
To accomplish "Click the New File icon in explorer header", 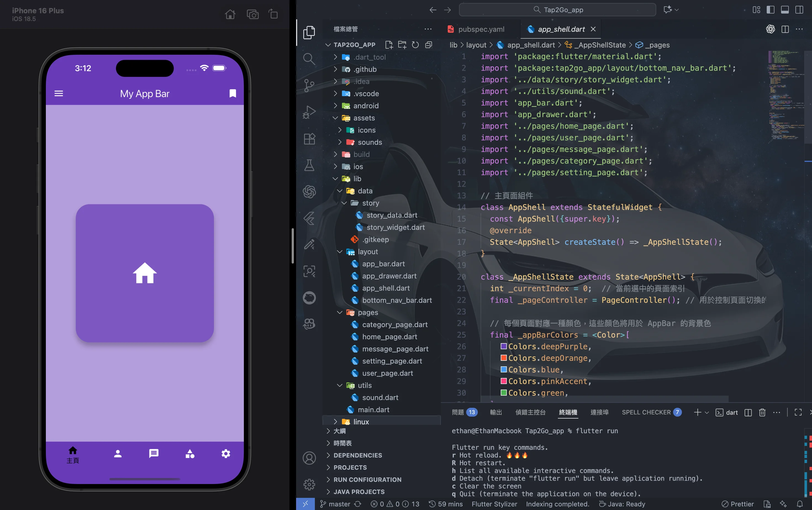I will coord(389,45).
